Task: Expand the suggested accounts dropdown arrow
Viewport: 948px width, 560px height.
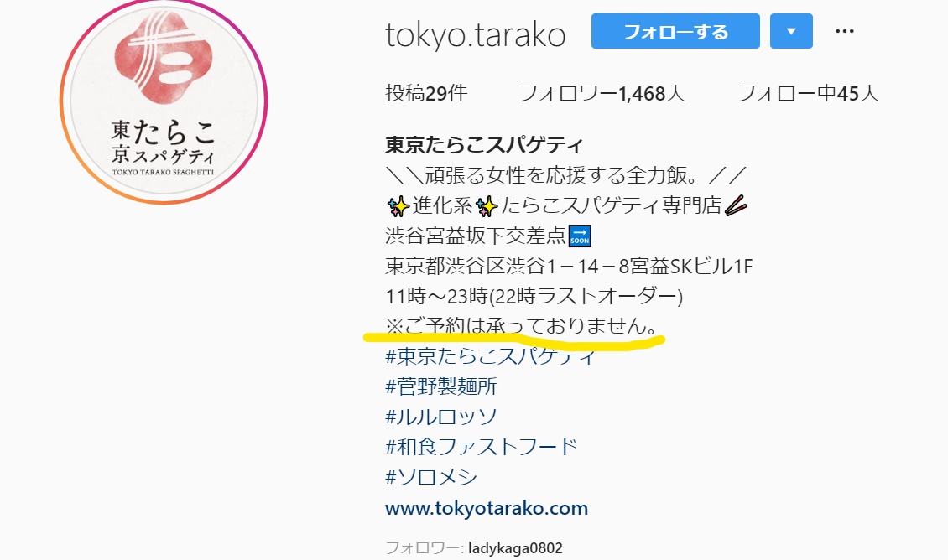Action: tap(791, 31)
